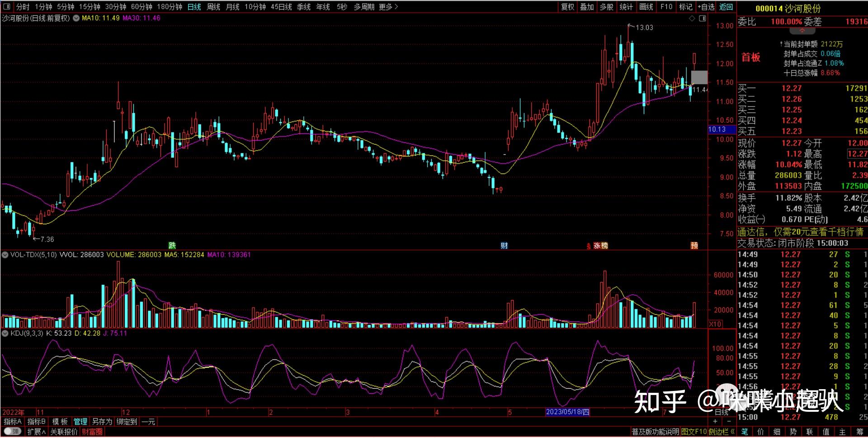Select the 周线 period
Image resolution: width=868 pixels, height=438 pixels.
coord(213,7)
